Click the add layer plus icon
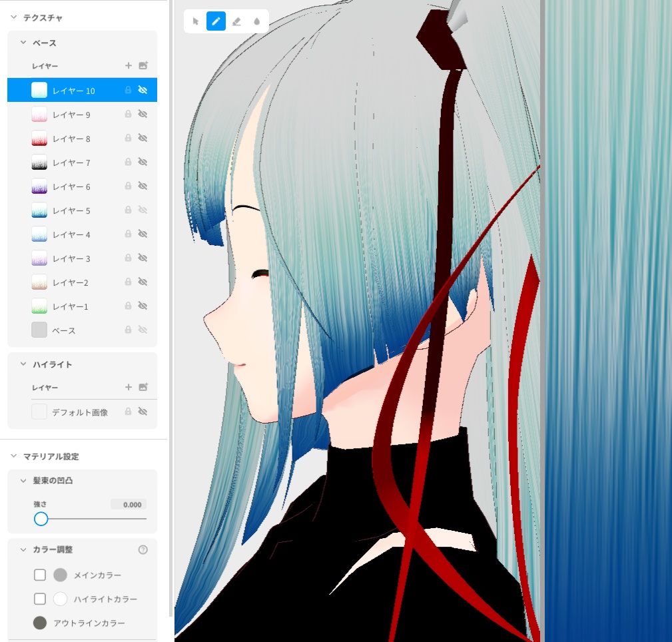Screen dimensions: 672x642 coord(129,65)
